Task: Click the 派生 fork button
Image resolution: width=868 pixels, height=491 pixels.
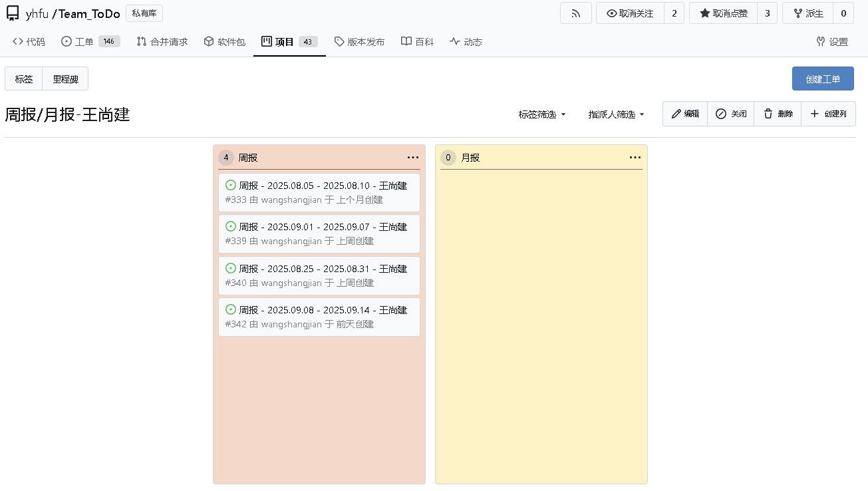Action: 807,13
